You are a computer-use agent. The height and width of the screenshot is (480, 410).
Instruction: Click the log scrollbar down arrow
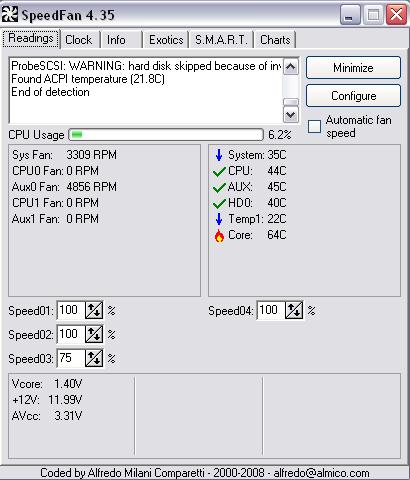[x=291, y=115]
